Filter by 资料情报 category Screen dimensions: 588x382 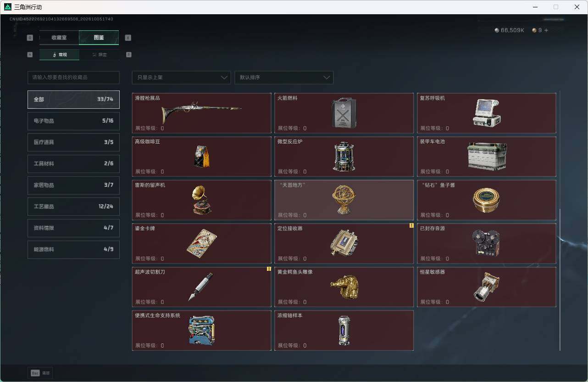click(x=73, y=228)
